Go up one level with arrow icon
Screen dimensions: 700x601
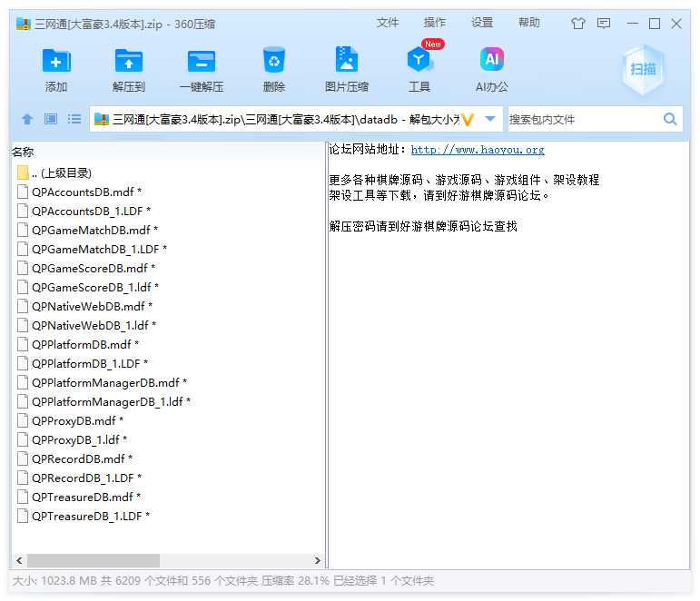(27, 119)
